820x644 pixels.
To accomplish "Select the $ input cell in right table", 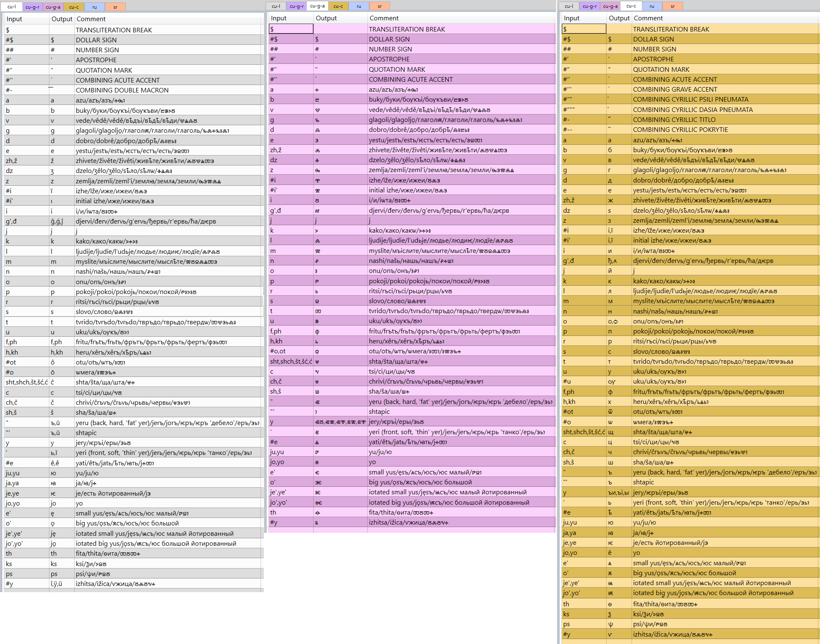I will point(584,29).
